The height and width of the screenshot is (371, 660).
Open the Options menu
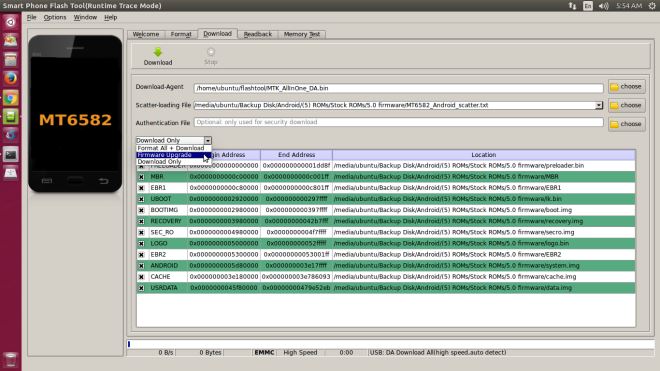tap(55, 17)
